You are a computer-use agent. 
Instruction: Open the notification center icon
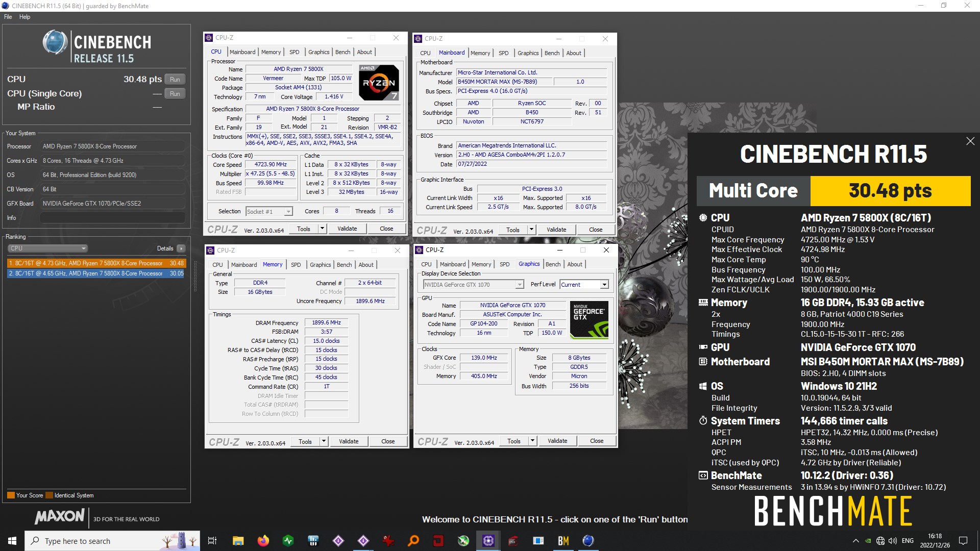[963, 541]
